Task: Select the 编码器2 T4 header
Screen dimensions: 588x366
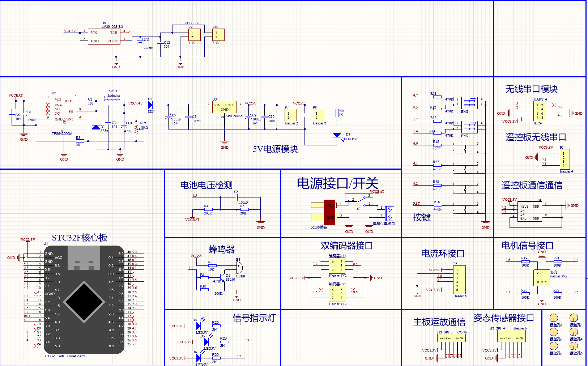Action: [x=337, y=266]
